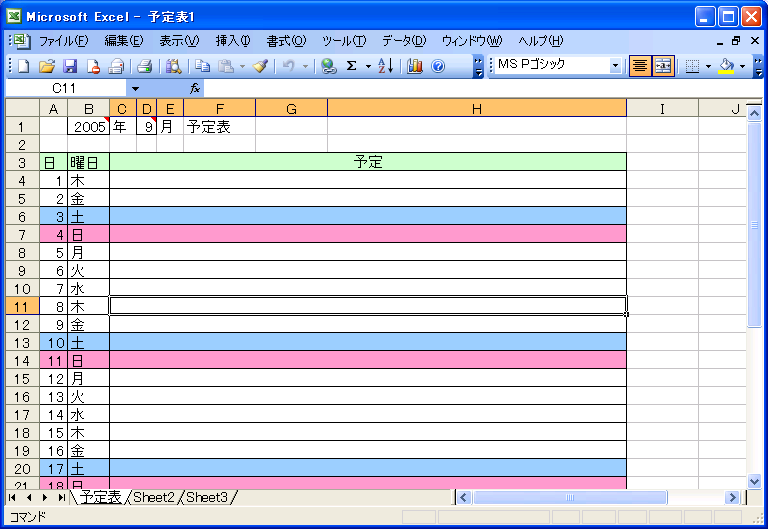This screenshot has height=529, width=768.
Task: Toggle Merge and Center button
Action: coord(663,66)
